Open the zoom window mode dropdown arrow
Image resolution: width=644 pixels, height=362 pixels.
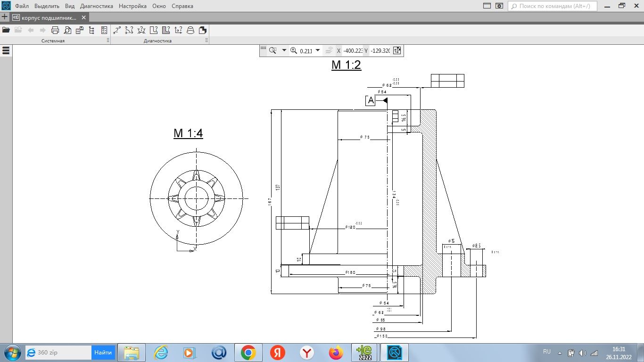click(x=284, y=50)
